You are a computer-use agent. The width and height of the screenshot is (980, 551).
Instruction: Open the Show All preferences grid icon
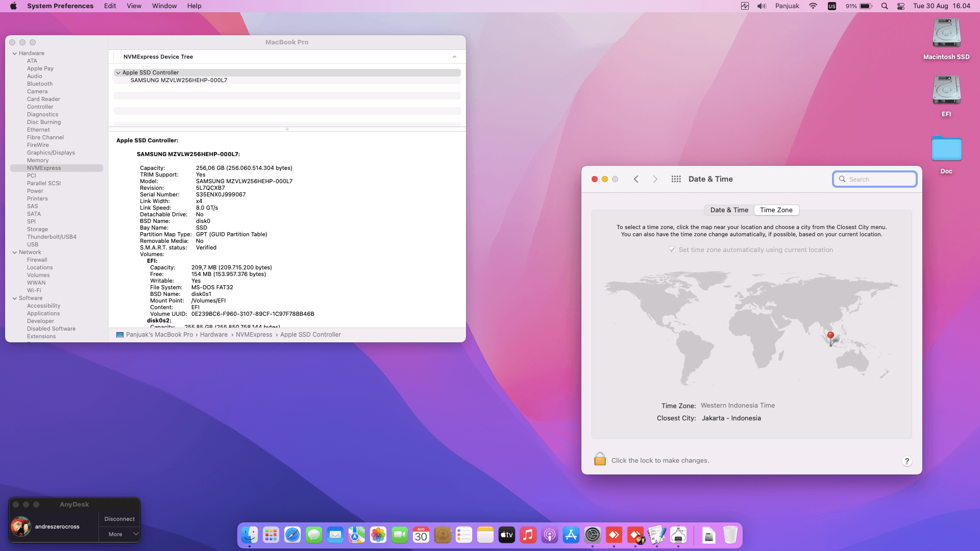(x=676, y=179)
